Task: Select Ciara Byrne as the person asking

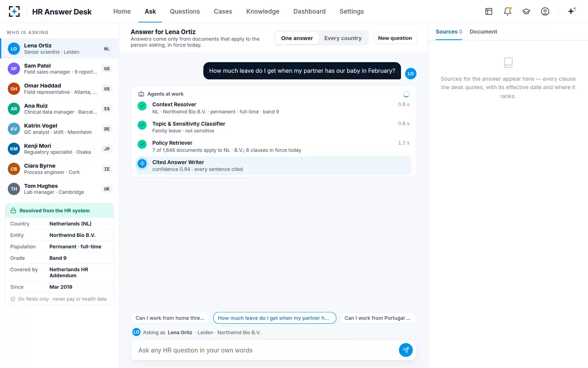Action: [x=60, y=169]
